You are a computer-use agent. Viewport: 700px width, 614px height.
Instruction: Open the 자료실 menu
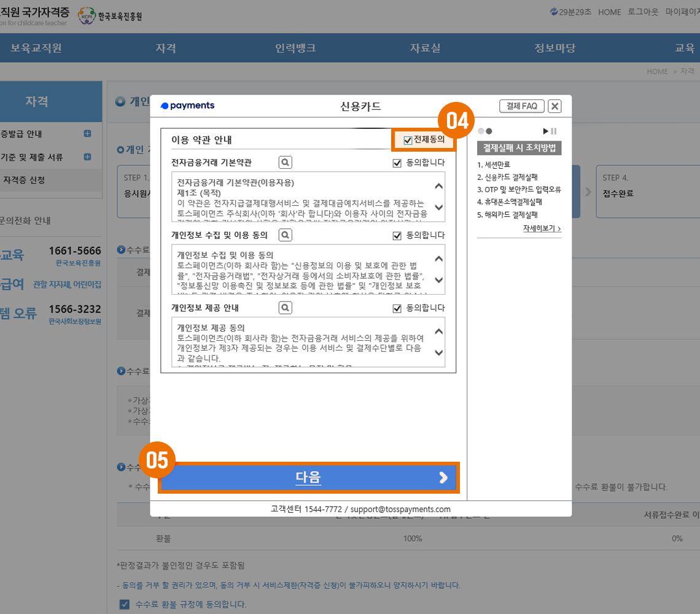tap(425, 49)
